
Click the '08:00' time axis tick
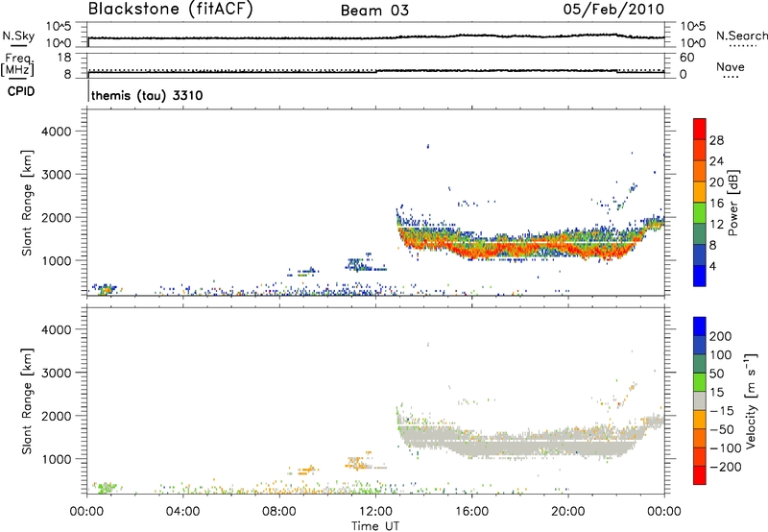279,512
